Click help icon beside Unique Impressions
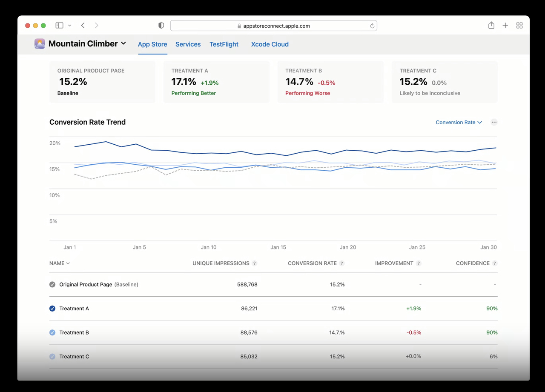 [x=255, y=263]
